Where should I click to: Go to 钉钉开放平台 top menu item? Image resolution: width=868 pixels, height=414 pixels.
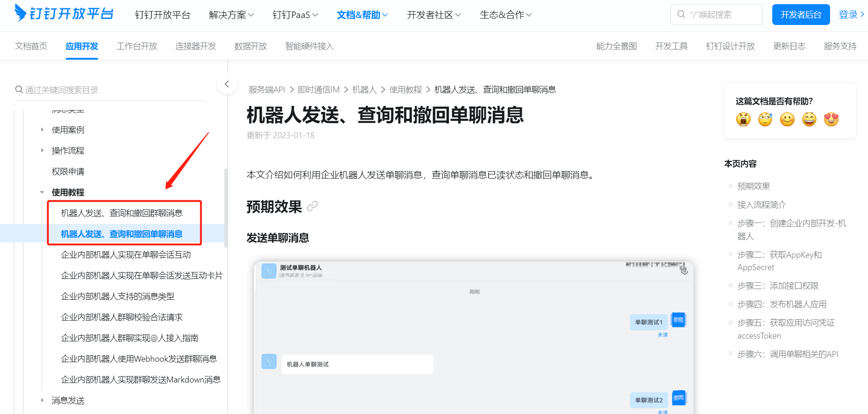(163, 15)
